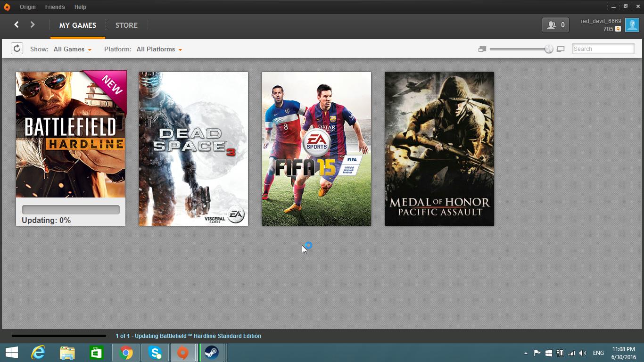
Task: Close the Origin window
Action: pos(638,7)
